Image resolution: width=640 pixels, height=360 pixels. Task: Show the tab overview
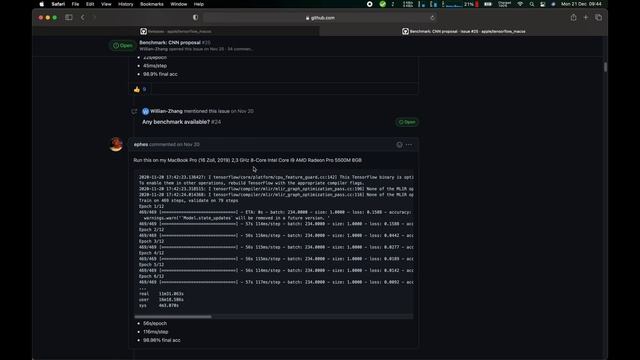598,17
